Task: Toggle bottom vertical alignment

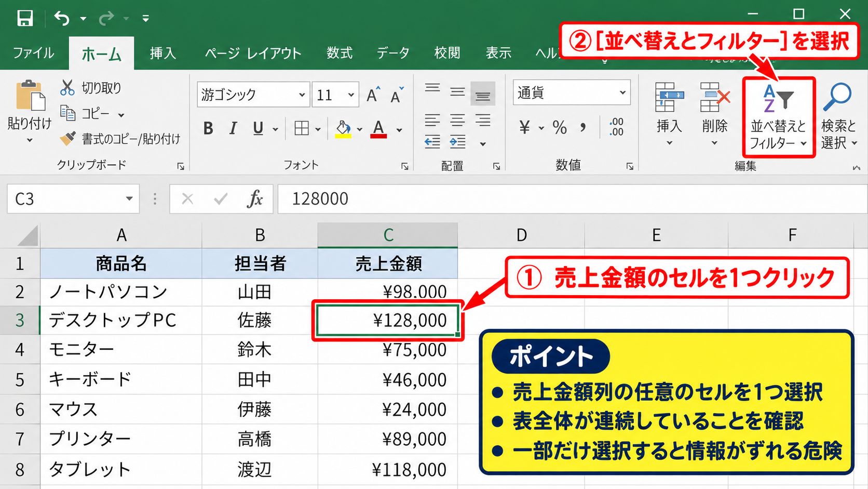Action: 483,95
